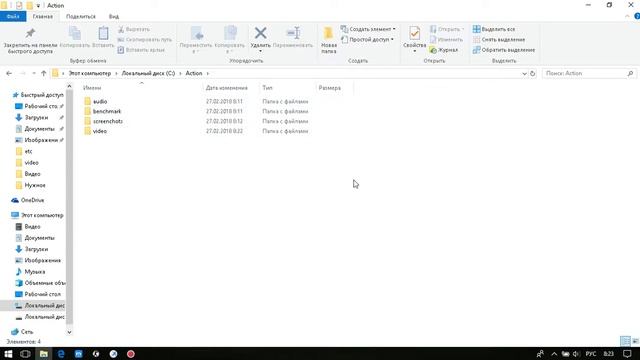Show hidden tray icons
Image resolution: width=640 pixels, height=360 pixels.
554,354
